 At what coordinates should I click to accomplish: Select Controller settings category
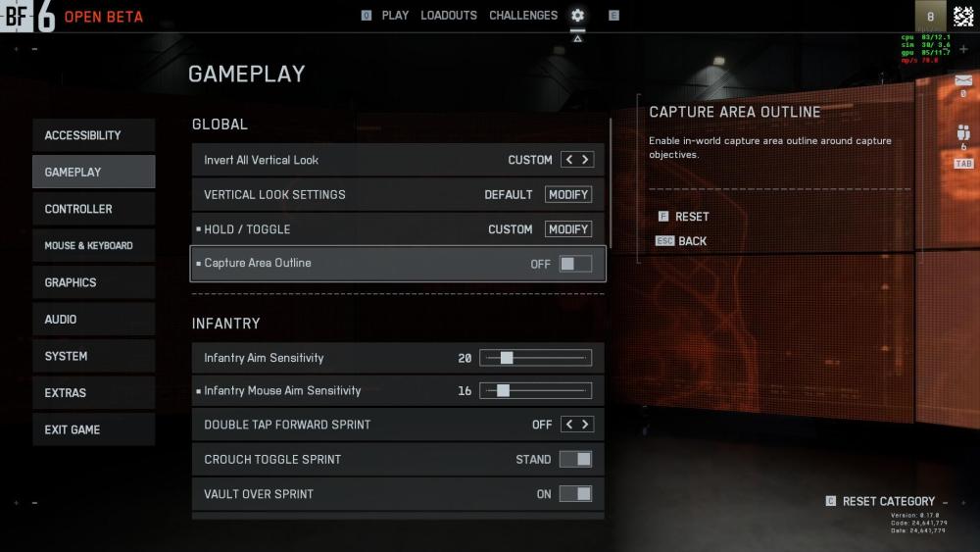click(x=94, y=209)
